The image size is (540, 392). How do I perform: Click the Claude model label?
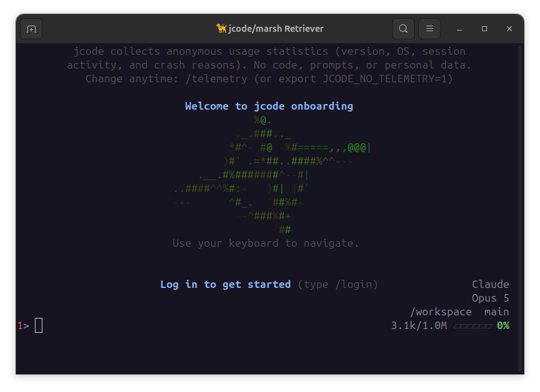[x=490, y=284]
